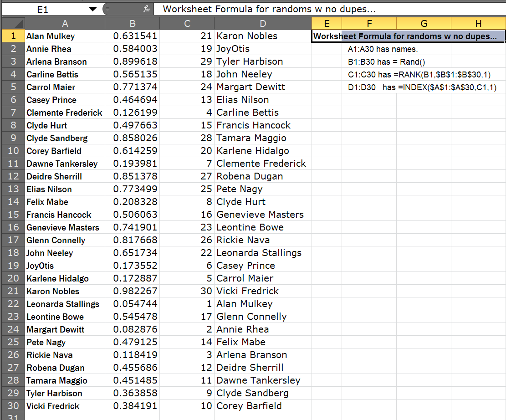Screen dimensions: 506x420
Task: Click cell 'Corey Barfield' in column D
Action: coord(263,406)
